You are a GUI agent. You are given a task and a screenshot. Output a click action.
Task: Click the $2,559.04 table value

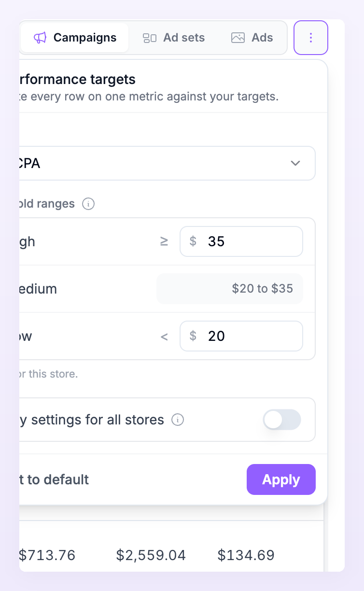point(151,555)
